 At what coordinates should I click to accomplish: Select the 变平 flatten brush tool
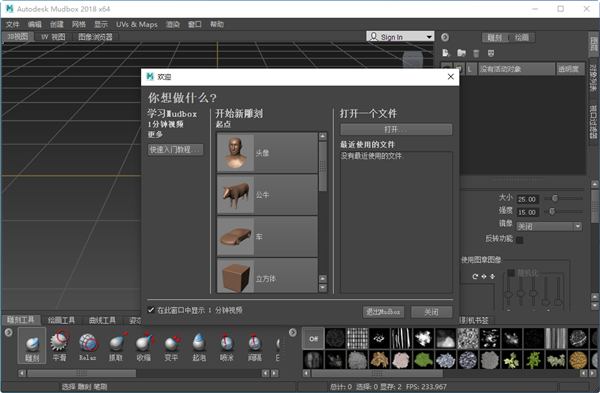click(x=171, y=346)
